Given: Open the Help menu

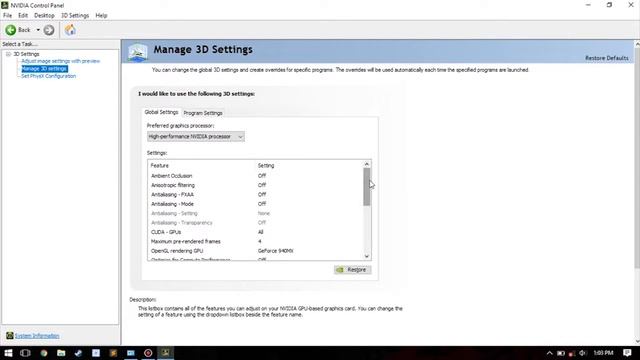Looking at the screenshot, I should point(101,16).
